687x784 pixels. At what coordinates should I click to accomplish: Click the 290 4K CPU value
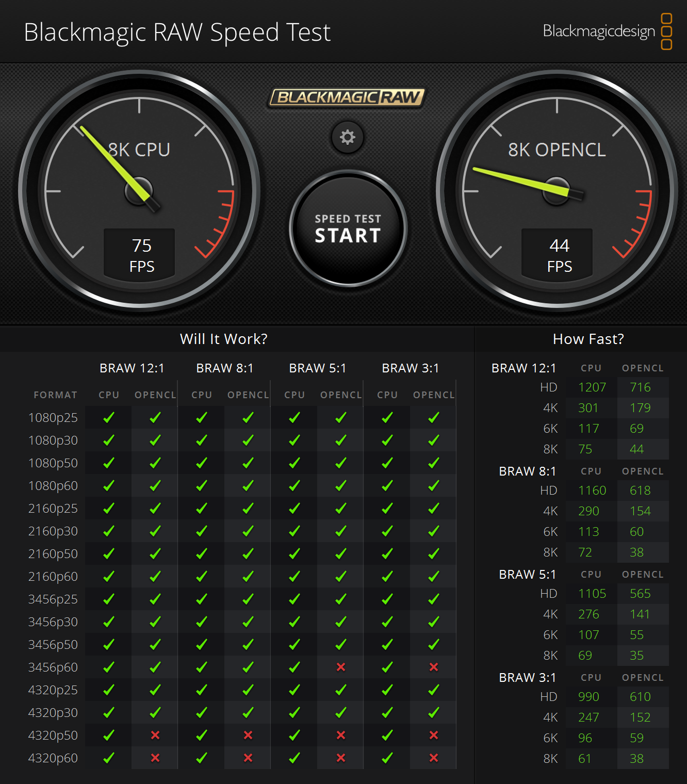[588, 511]
